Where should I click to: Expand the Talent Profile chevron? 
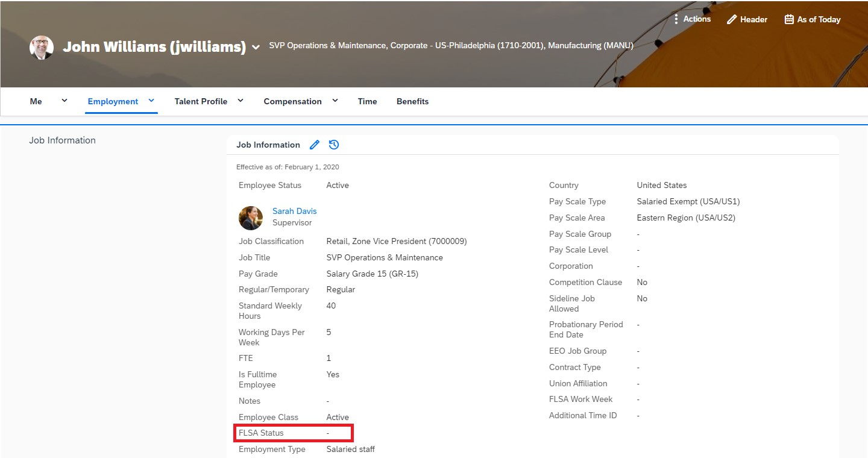tap(241, 101)
